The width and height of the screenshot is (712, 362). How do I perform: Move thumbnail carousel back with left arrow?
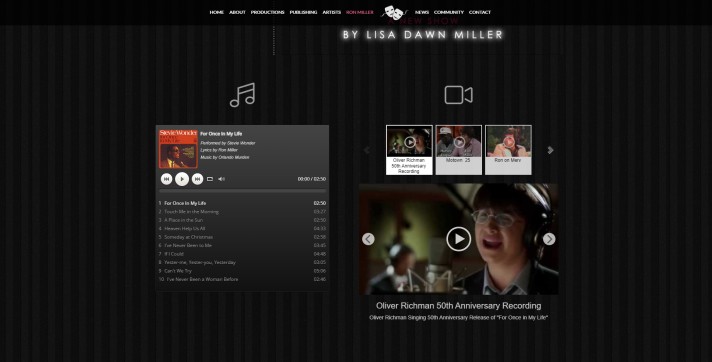(366, 150)
